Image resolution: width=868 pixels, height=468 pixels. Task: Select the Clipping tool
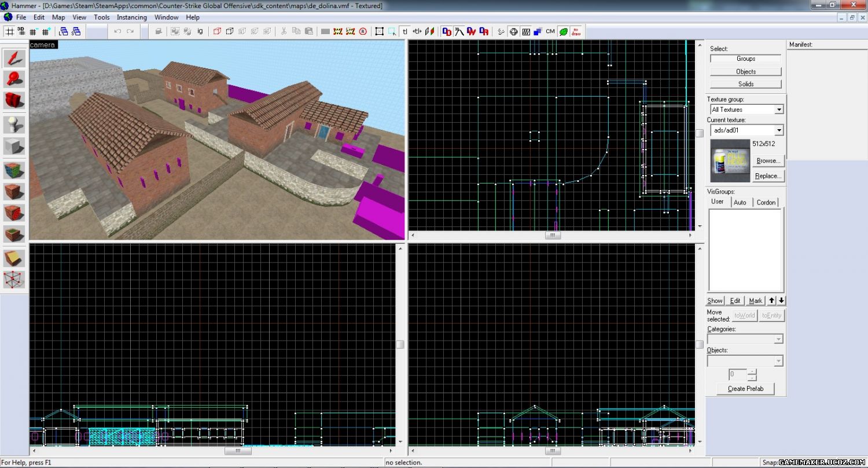(14, 258)
